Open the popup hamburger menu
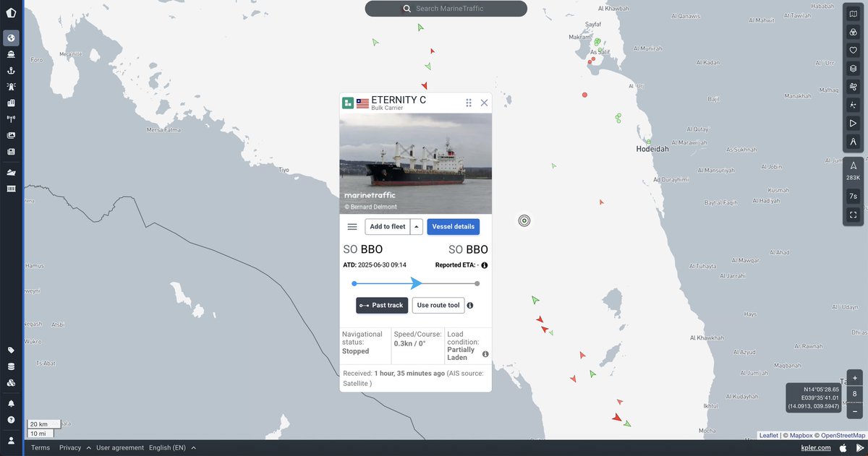868x456 pixels. [352, 226]
